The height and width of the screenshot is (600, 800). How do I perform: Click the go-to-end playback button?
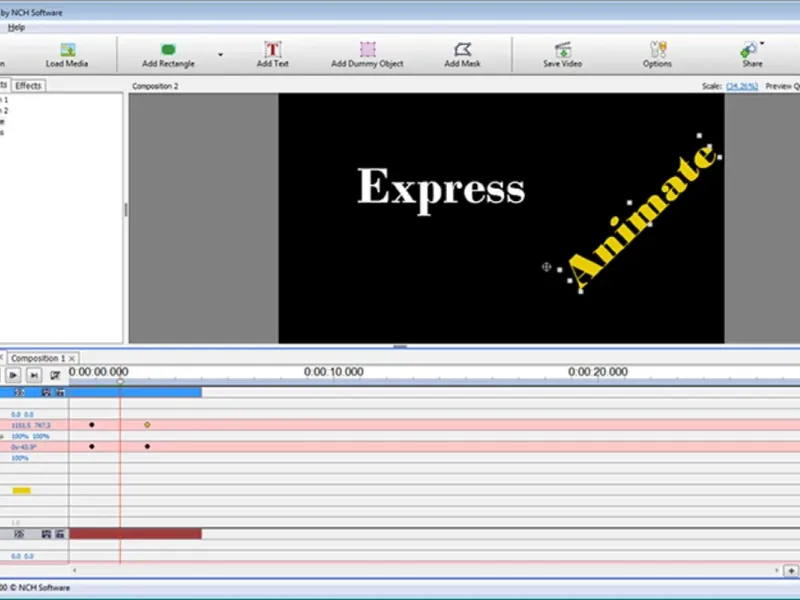[34, 376]
